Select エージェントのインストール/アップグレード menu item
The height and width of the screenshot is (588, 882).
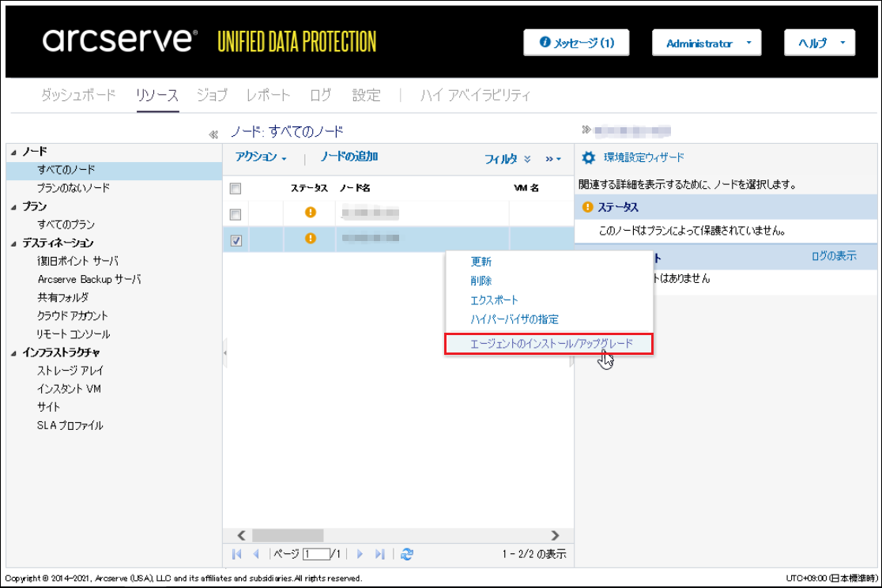click(549, 344)
